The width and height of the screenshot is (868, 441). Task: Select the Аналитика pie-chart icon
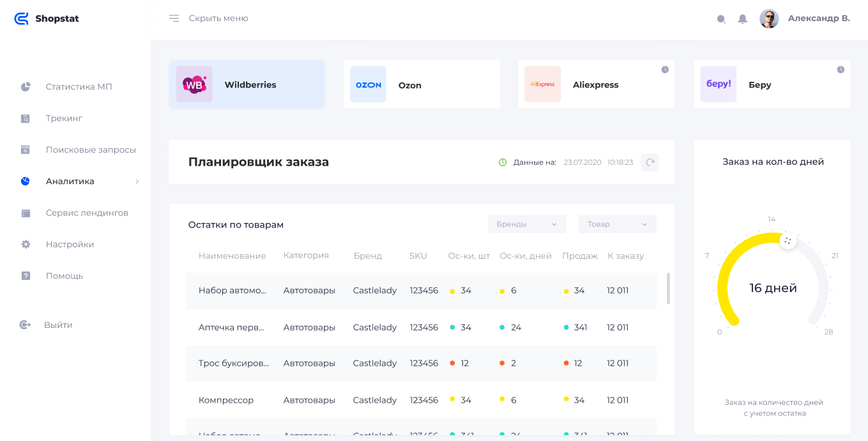click(x=25, y=181)
